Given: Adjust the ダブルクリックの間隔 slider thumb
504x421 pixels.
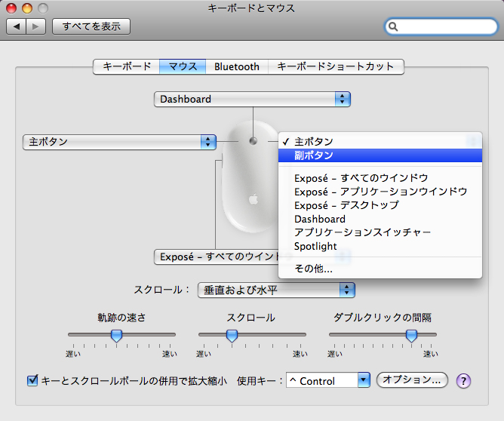Looking at the screenshot, I should tap(411, 336).
